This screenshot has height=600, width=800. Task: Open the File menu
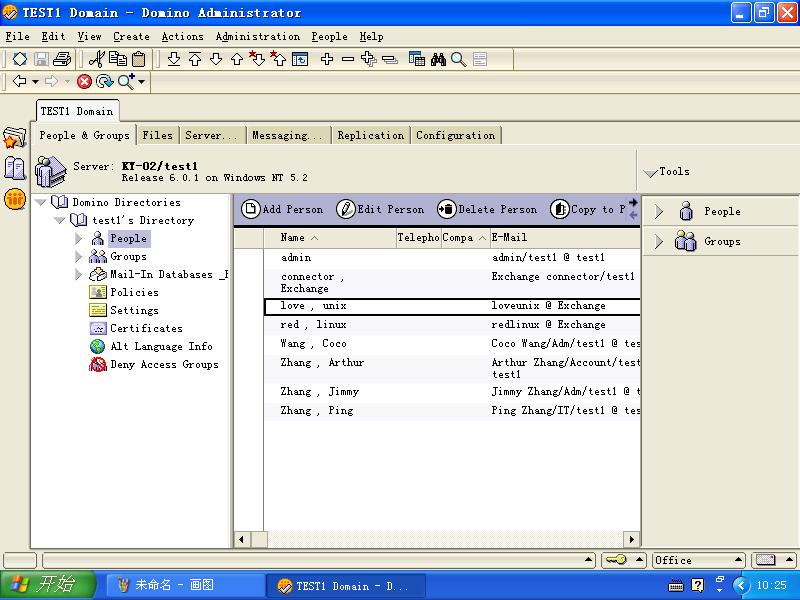click(17, 36)
